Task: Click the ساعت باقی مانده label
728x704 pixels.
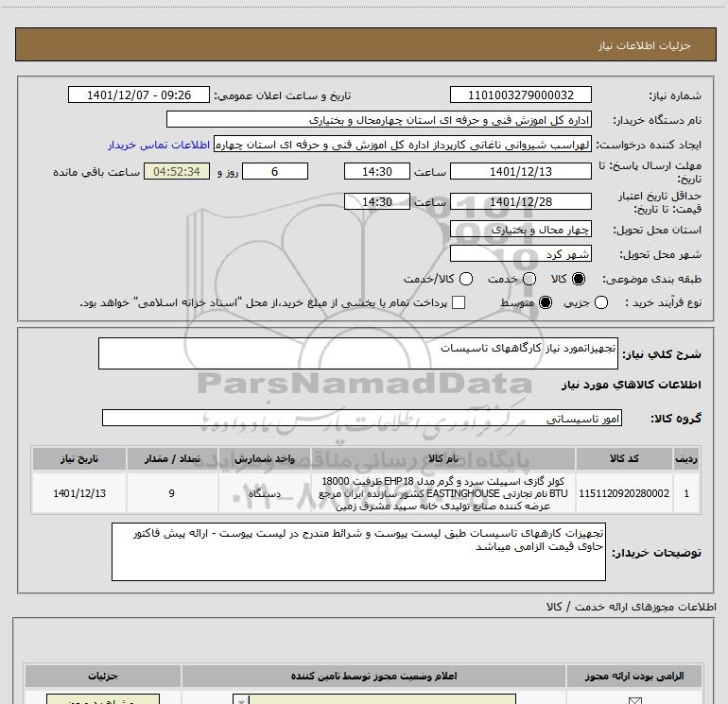Action: [x=96, y=172]
